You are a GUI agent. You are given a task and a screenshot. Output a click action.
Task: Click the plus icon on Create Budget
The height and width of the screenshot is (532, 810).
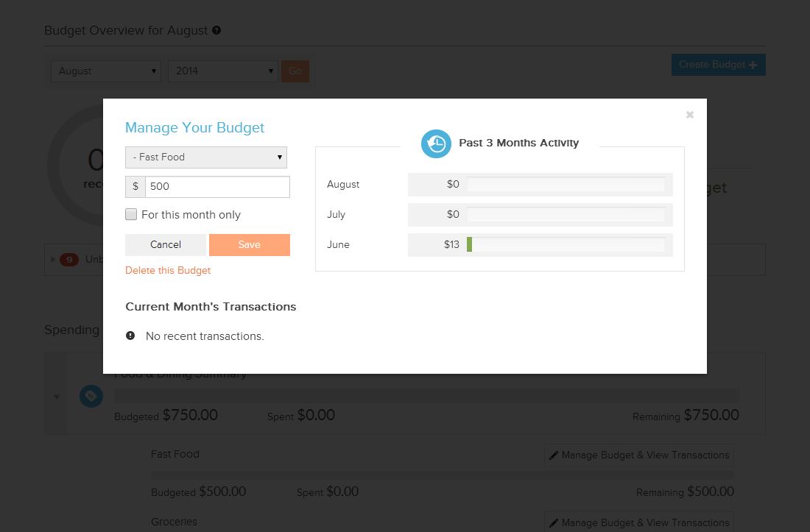click(753, 65)
